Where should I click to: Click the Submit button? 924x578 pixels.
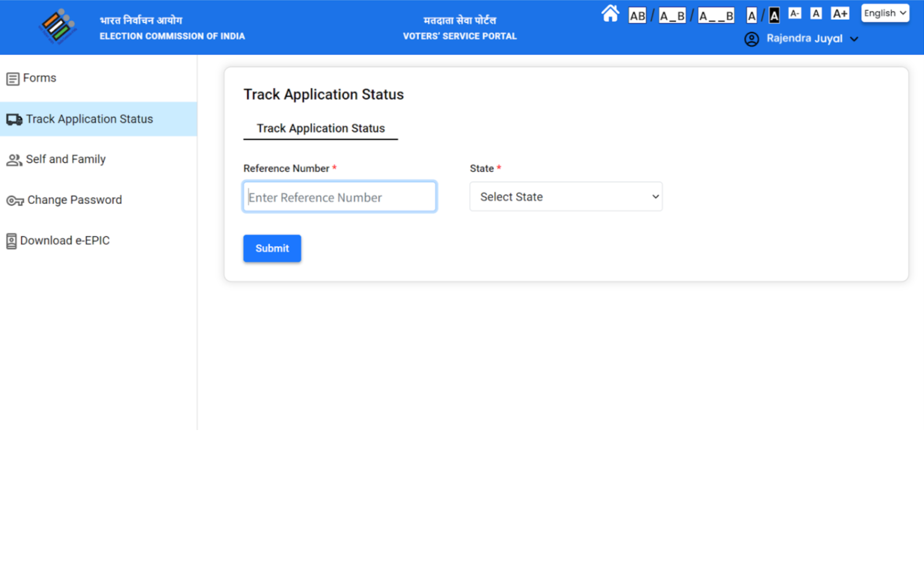tap(271, 248)
